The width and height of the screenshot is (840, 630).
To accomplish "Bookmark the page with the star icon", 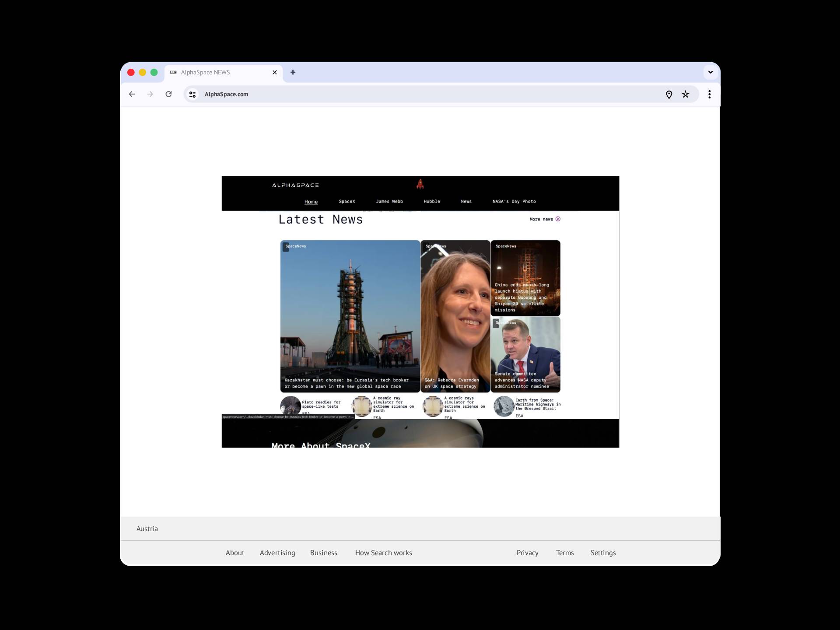I will pos(685,94).
